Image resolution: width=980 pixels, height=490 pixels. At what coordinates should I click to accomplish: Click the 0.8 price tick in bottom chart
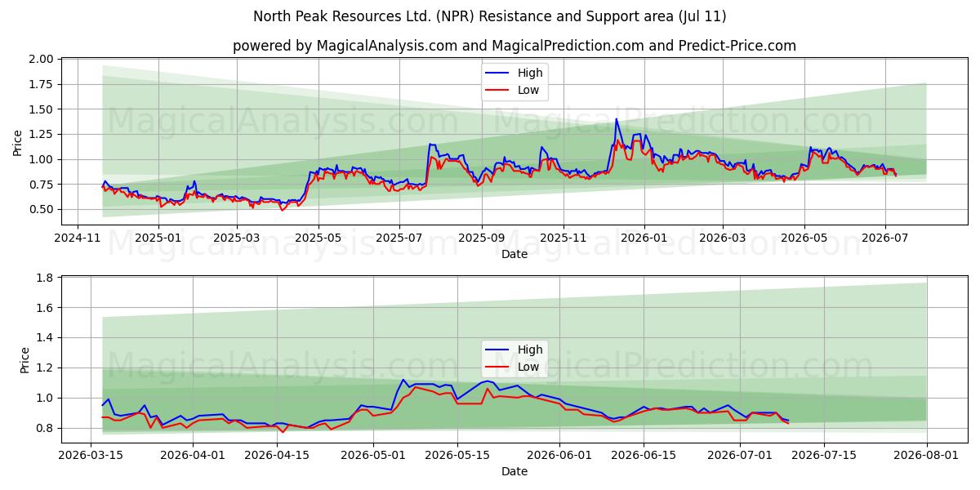click(45, 428)
